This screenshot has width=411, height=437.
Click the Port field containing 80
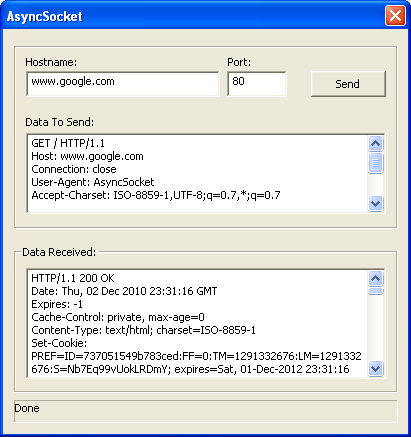coord(257,84)
